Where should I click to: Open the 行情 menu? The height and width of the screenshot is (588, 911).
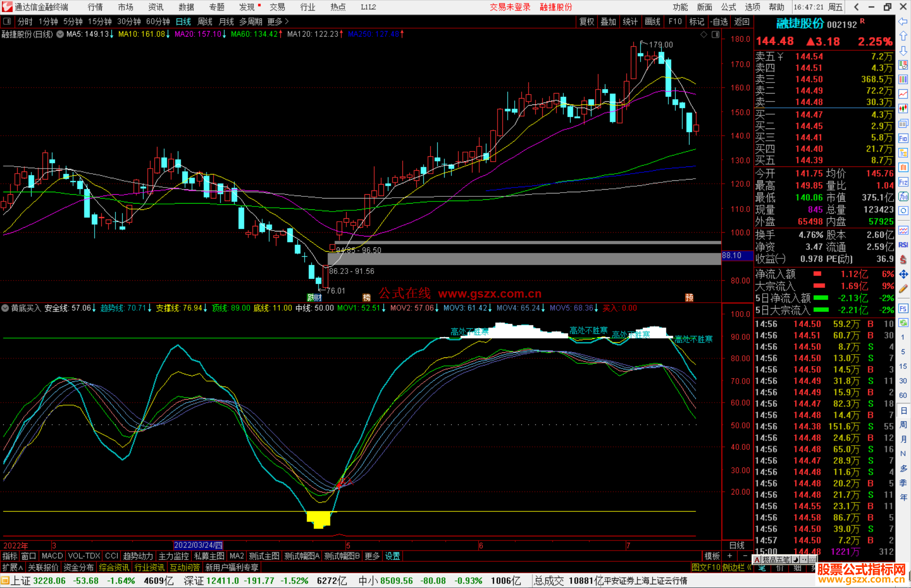[95, 7]
